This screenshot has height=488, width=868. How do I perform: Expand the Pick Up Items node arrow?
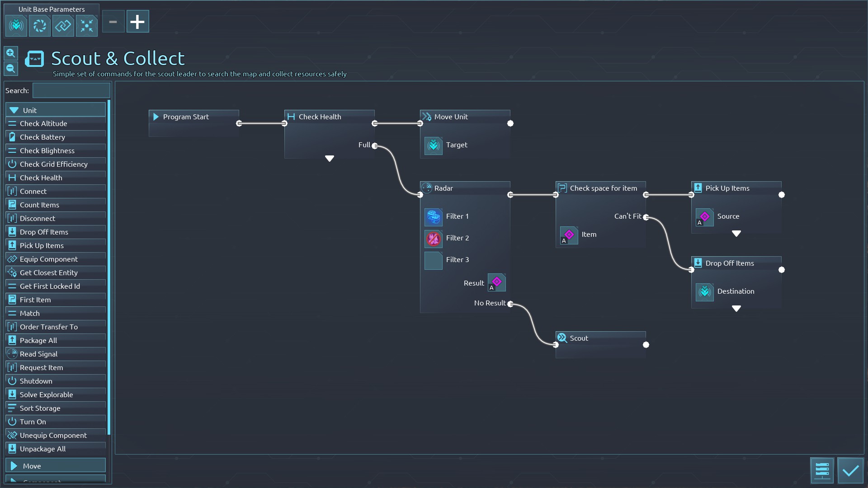736,234
